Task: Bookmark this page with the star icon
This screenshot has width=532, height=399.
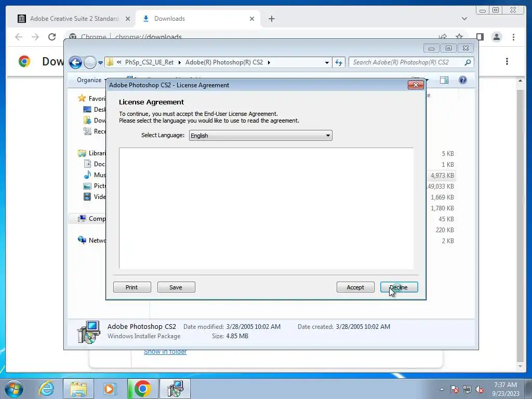Action: point(459,37)
